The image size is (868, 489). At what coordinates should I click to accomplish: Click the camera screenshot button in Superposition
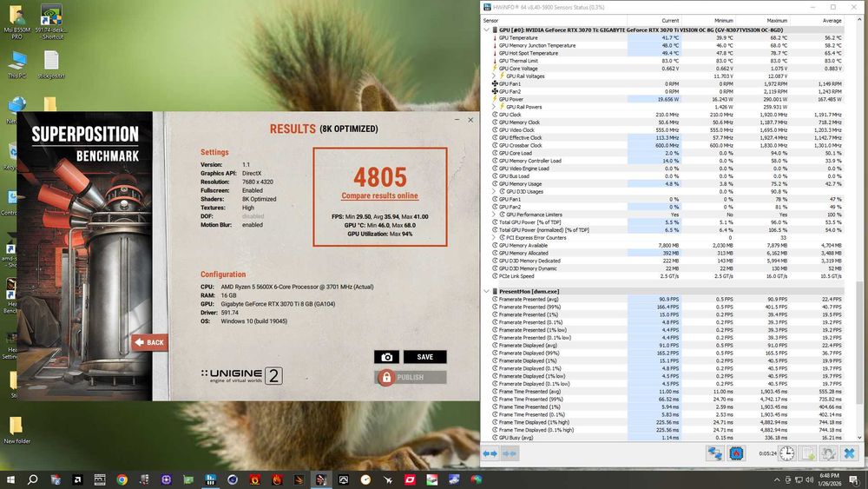pos(386,357)
